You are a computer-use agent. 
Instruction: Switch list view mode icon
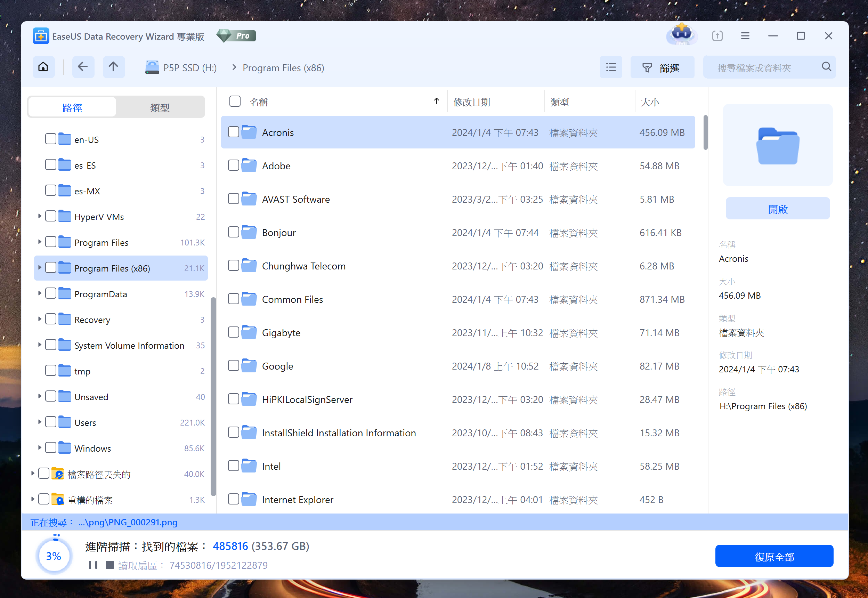pos(611,67)
